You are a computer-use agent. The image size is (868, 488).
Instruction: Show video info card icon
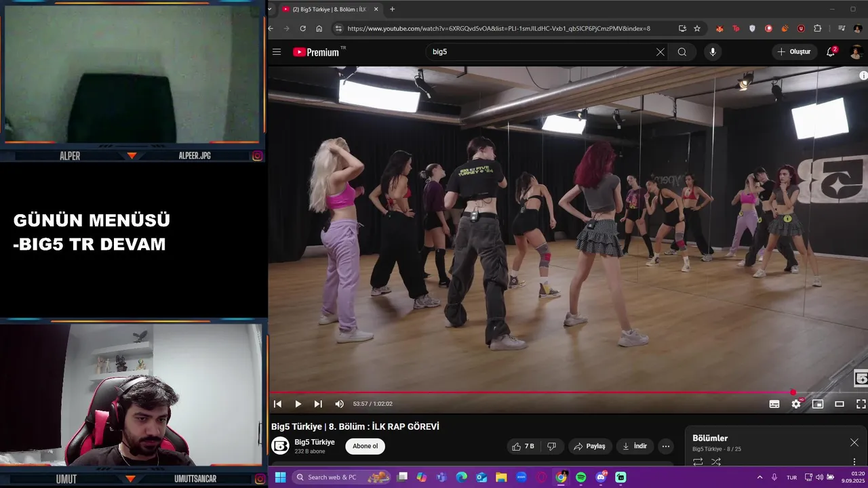(x=863, y=76)
